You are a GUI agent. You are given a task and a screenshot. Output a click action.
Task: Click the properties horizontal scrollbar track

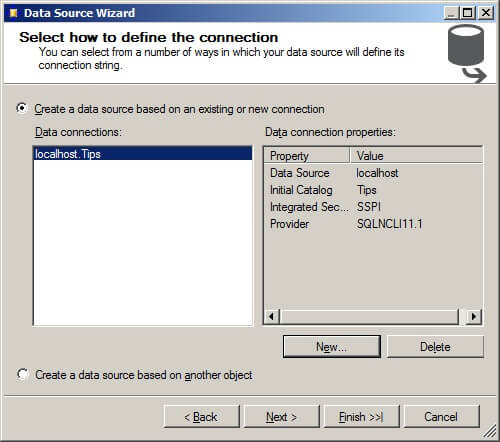click(x=369, y=316)
